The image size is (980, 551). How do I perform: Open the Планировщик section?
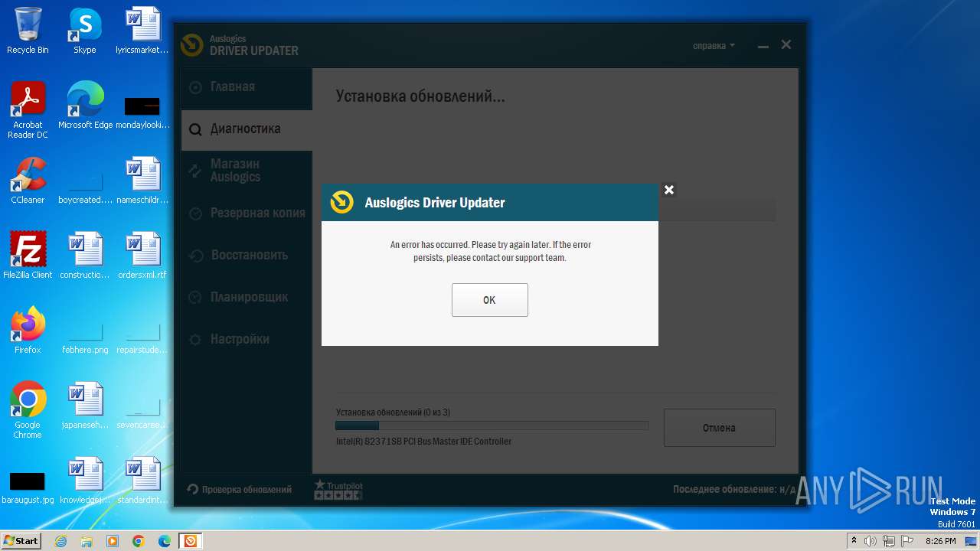(247, 297)
